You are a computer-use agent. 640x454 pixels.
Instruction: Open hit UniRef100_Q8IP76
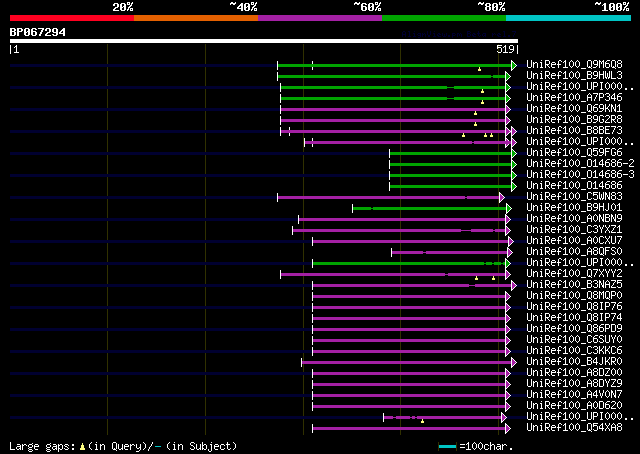[574, 307]
